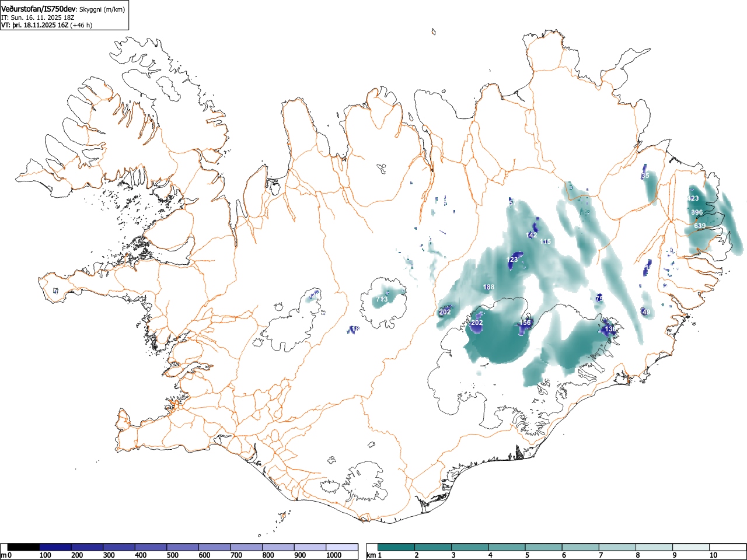
Task: Click the visibility value 896 on the map
Action: (x=697, y=212)
